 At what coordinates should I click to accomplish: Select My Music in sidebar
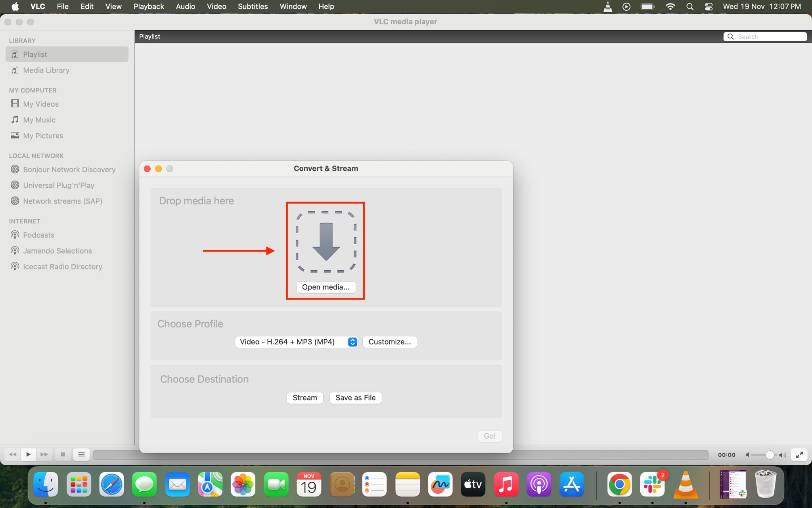point(39,120)
